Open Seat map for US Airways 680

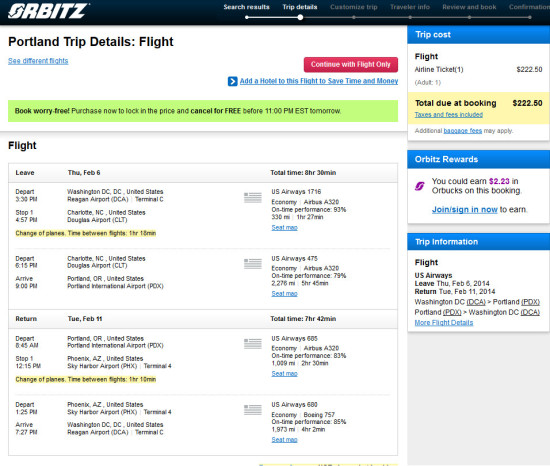click(284, 440)
